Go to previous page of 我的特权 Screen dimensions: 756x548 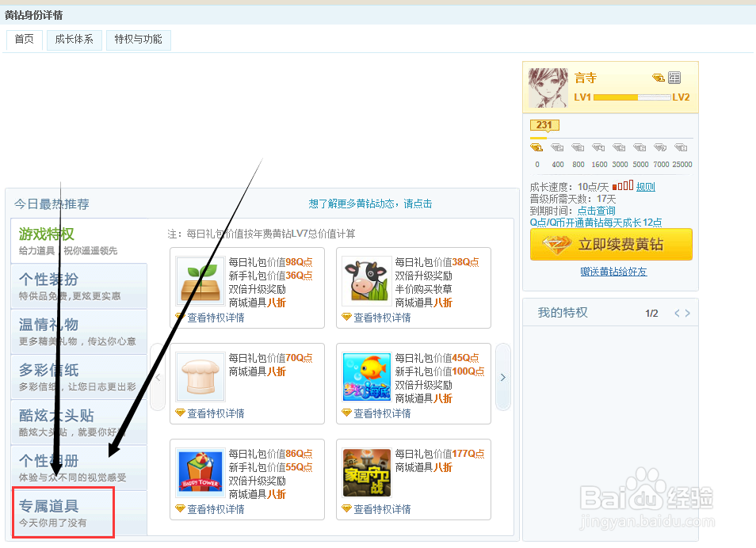[677, 314]
